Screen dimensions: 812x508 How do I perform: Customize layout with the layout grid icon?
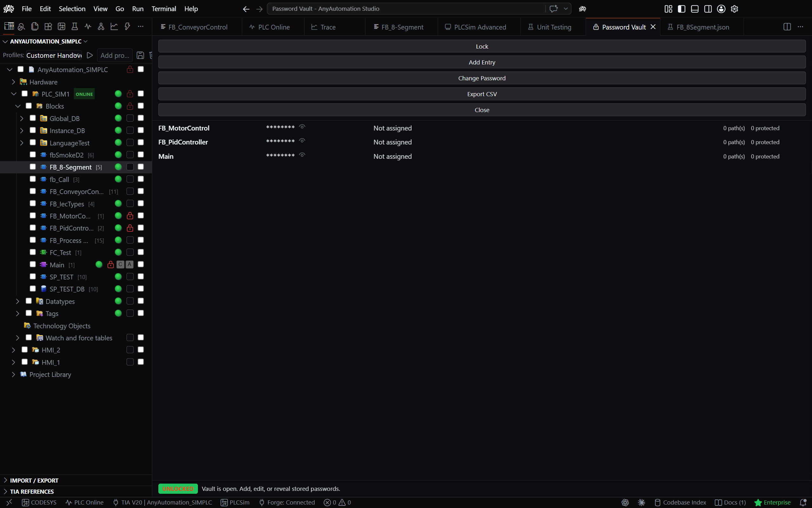point(668,9)
